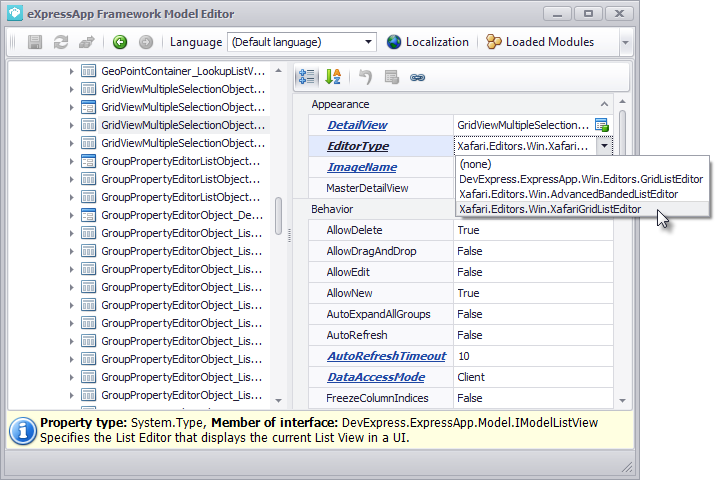Expand the GeoPointContainer_LookupListV node
The height and width of the screenshot is (480, 715).
click(x=71, y=71)
